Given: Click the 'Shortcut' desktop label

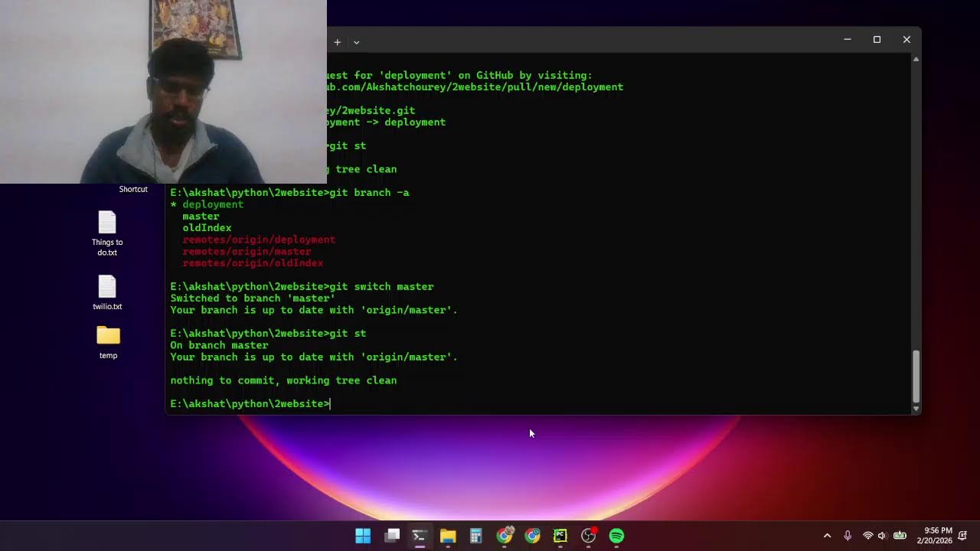Looking at the screenshot, I should pyautogui.click(x=133, y=189).
